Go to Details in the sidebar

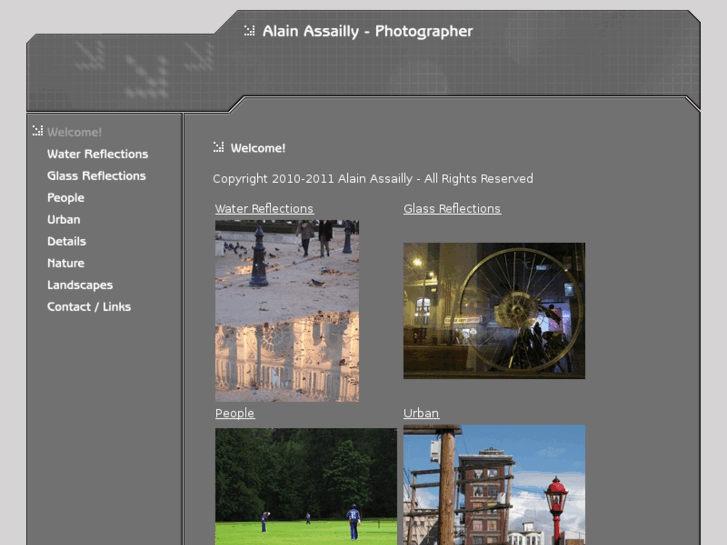(x=66, y=241)
